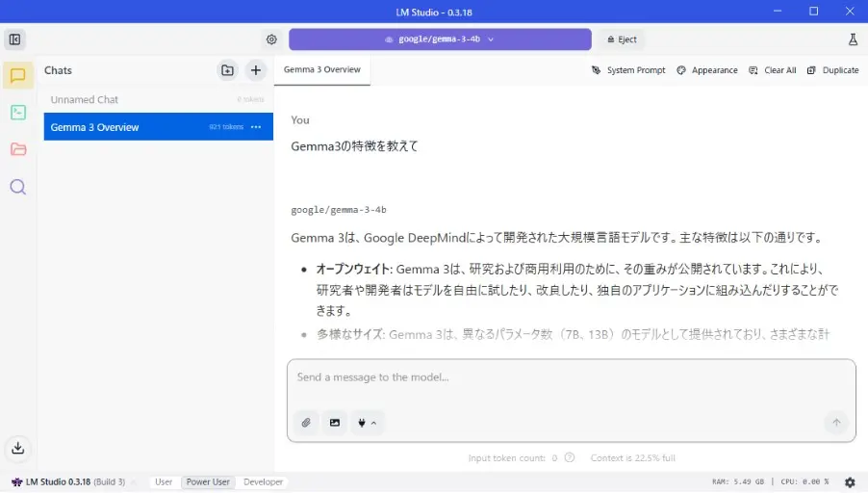868x493 pixels.
Task: Open the Chat section in the sidebar
Action: (x=17, y=75)
